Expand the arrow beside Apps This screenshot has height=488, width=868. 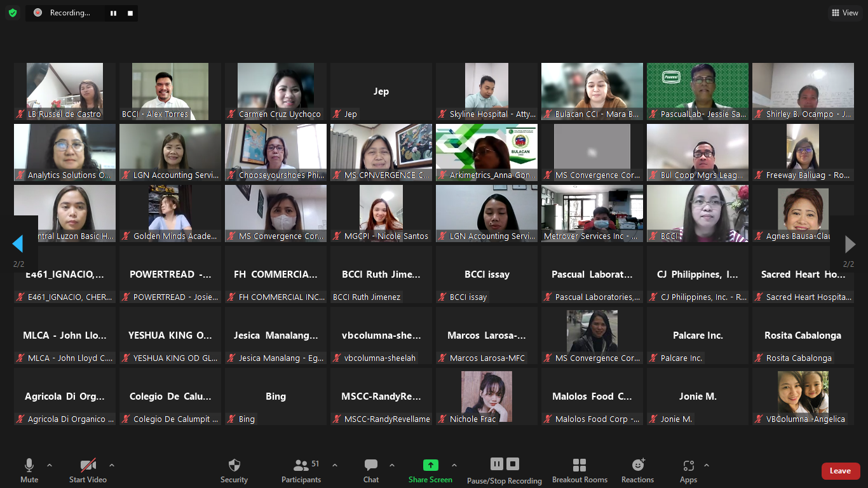click(707, 465)
